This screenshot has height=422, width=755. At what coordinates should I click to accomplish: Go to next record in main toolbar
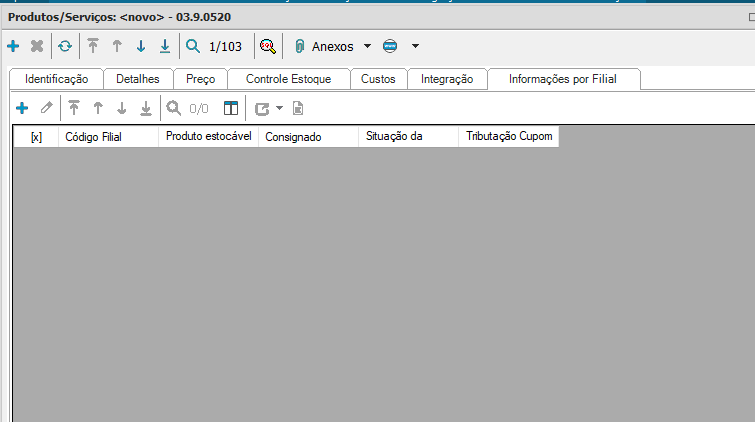click(x=141, y=46)
